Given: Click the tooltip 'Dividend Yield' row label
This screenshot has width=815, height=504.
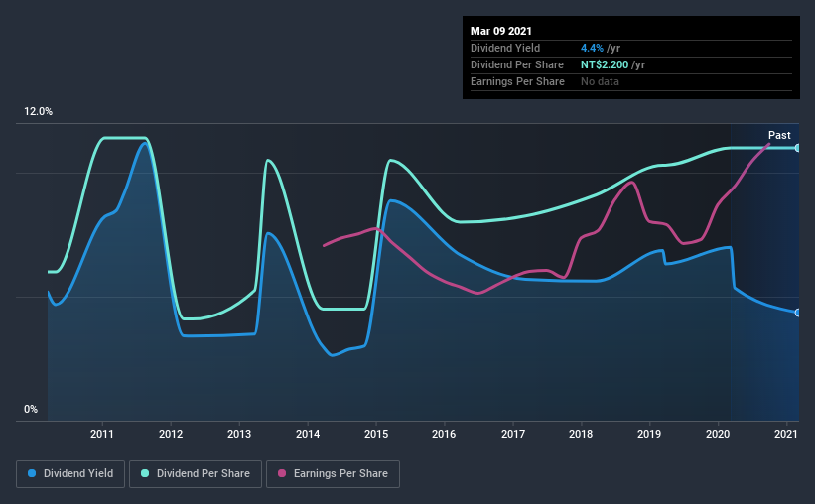Looking at the screenshot, I should [505, 48].
